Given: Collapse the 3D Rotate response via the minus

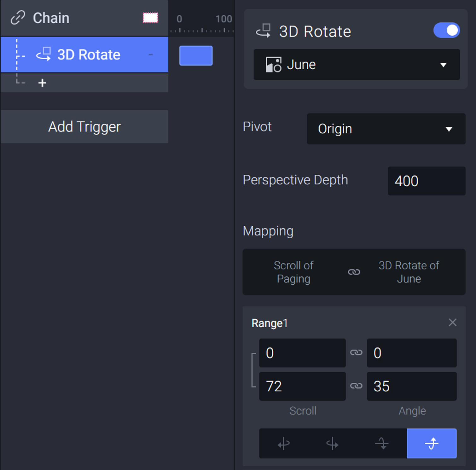Looking at the screenshot, I should pyautogui.click(x=151, y=55).
